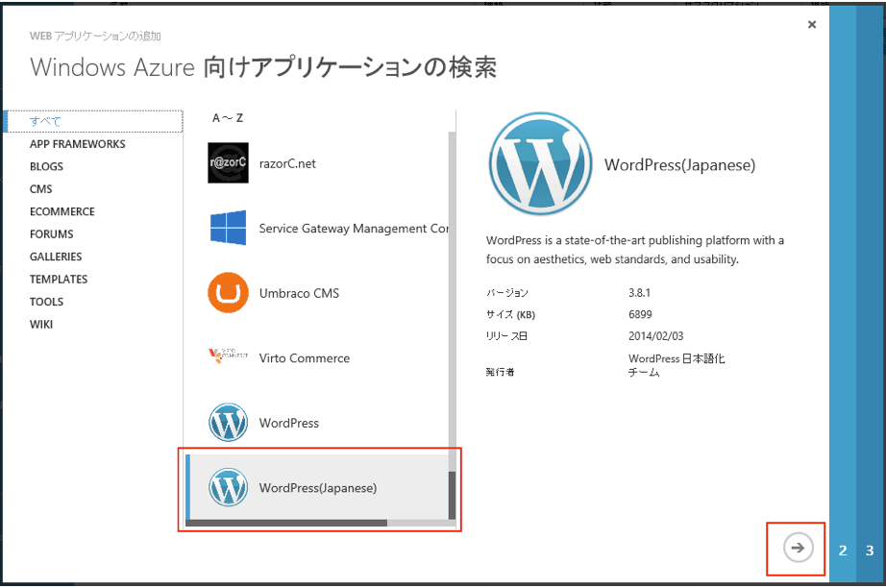Select the TOOLS category
The image size is (886, 588).
tap(46, 303)
